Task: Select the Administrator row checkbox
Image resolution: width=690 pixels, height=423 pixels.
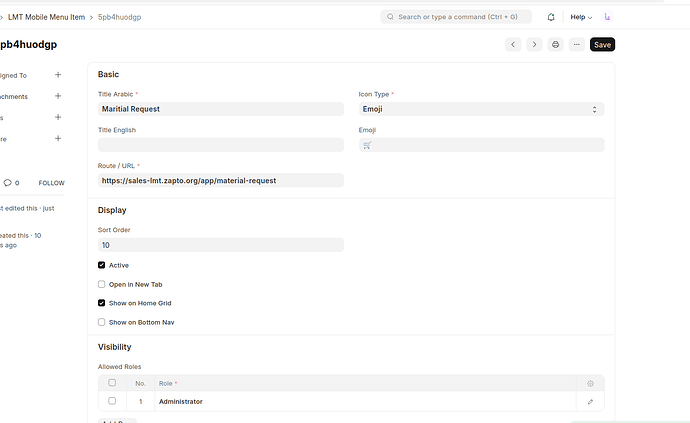Action: point(112,401)
